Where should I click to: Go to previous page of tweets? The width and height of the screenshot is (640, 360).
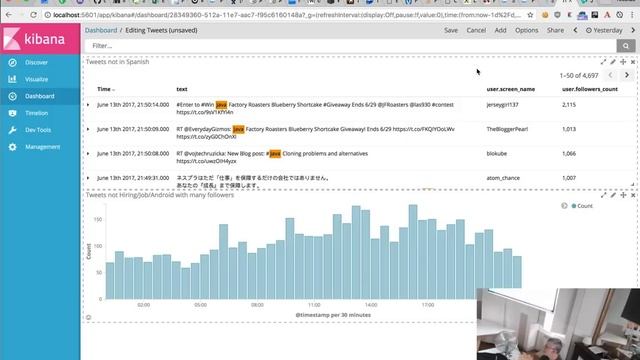pos(610,75)
